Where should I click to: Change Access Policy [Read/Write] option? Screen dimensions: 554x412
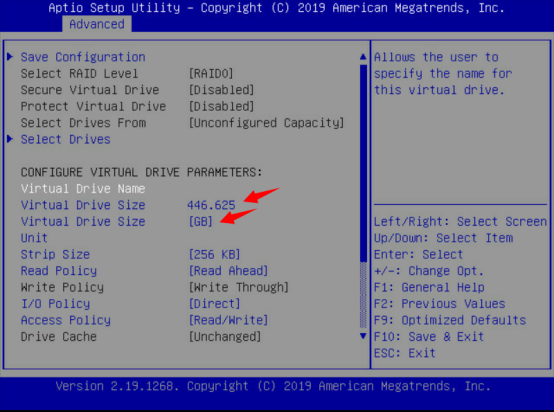click(228, 320)
